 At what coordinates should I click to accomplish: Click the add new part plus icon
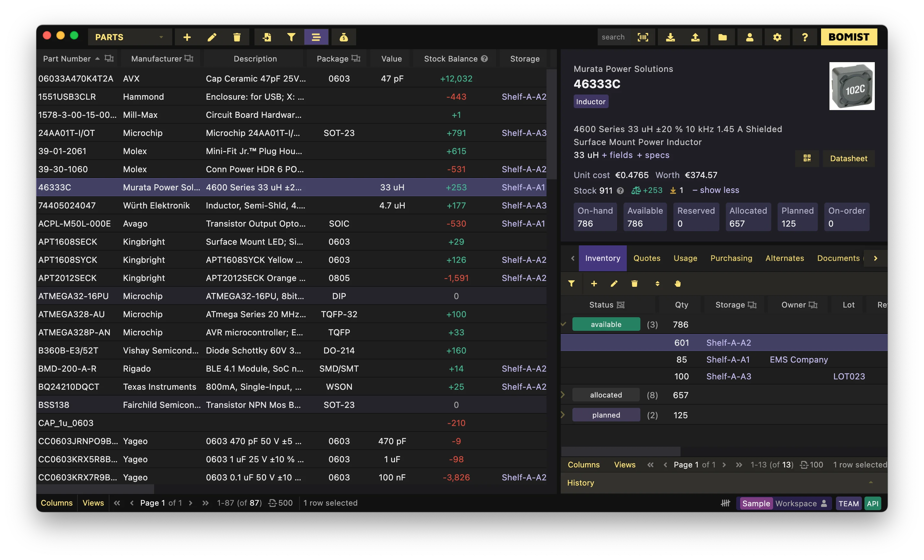(187, 37)
